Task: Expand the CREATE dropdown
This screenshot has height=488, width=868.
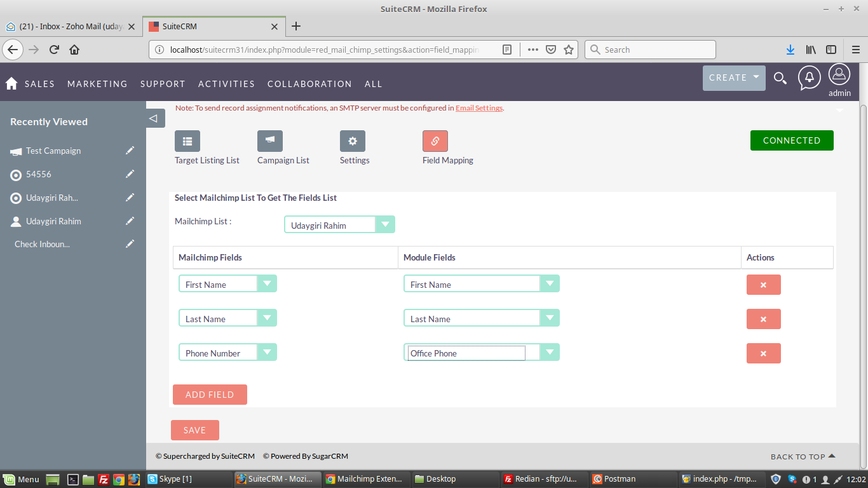Action: pos(734,78)
